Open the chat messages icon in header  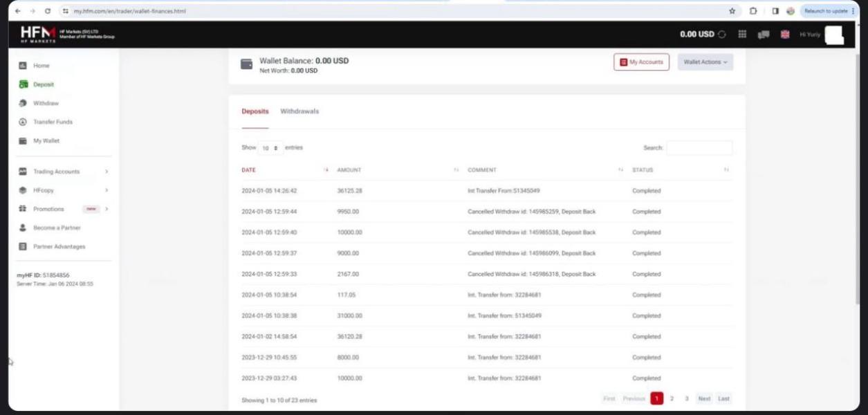[764, 34]
